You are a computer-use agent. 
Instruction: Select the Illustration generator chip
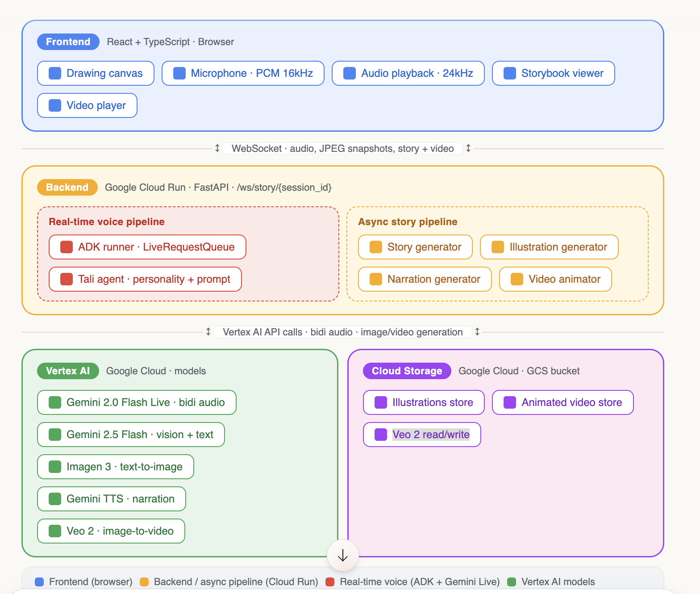pyautogui.click(x=549, y=247)
